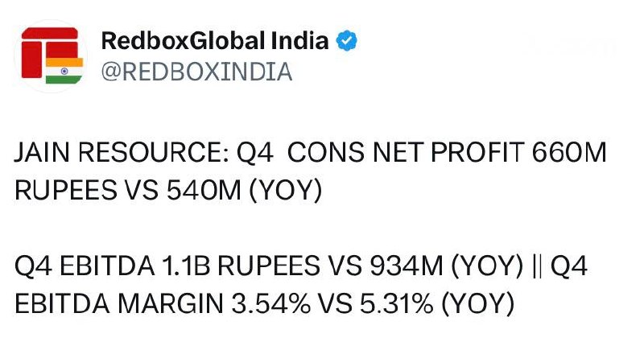
Task: Click the blue verified checkmark badge
Action: [x=347, y=40]
